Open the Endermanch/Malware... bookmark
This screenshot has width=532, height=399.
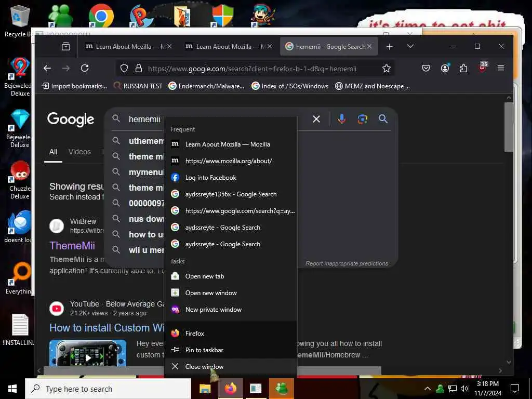coord(206,86)
